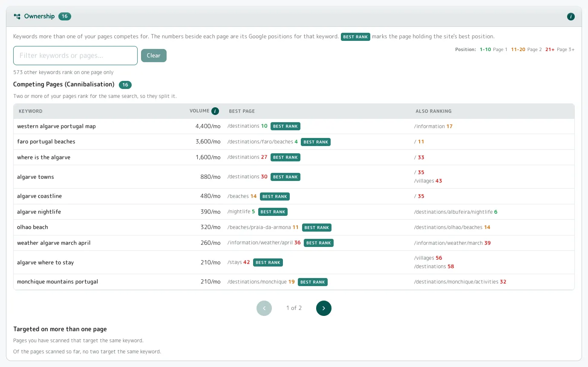Screen dimensions: 588x367
Task: Open /villages link in algarve towns row
Action: tap(424, 181)
